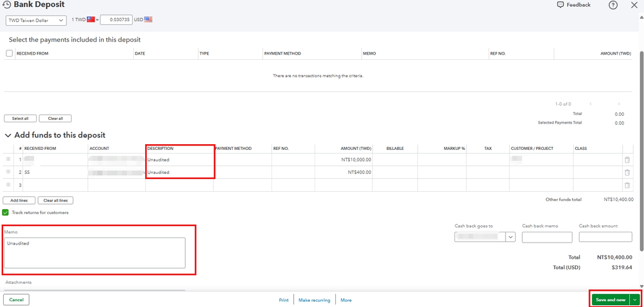Click Save and new button

(610, 300)
